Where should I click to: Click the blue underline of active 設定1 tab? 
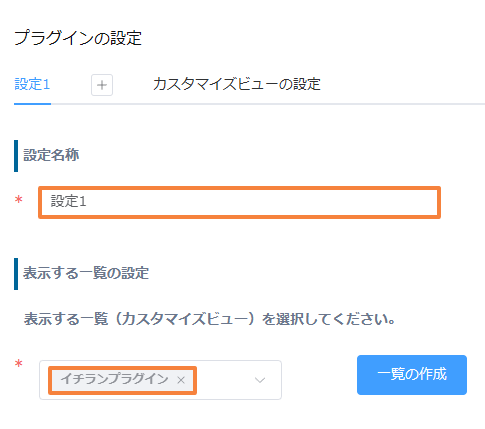[32, 104]
